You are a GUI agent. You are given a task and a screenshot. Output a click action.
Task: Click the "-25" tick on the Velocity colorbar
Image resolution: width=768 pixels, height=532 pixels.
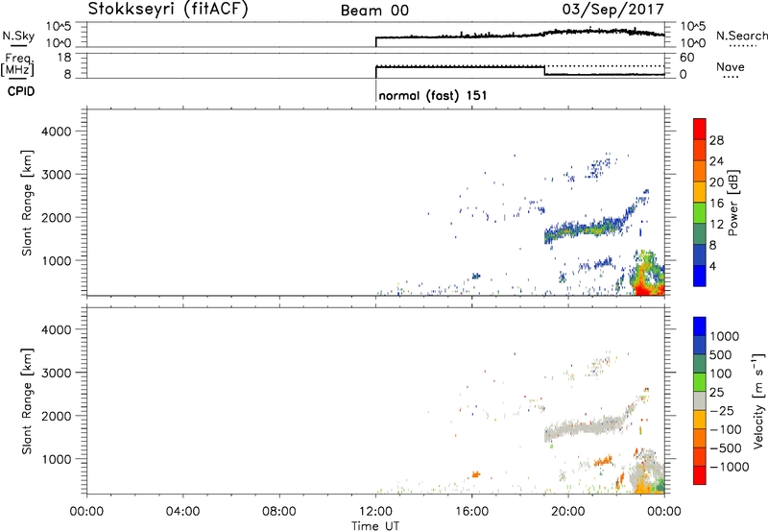[722, 411]
